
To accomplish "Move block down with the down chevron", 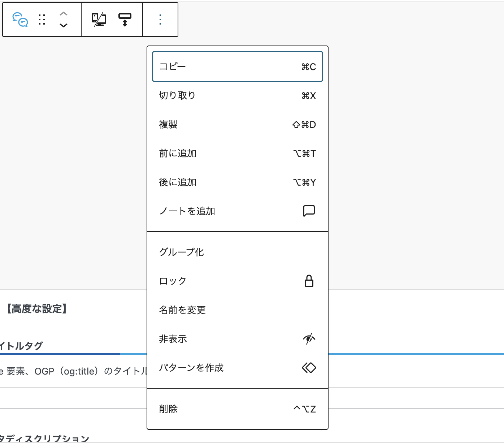I will pos(64,25).
